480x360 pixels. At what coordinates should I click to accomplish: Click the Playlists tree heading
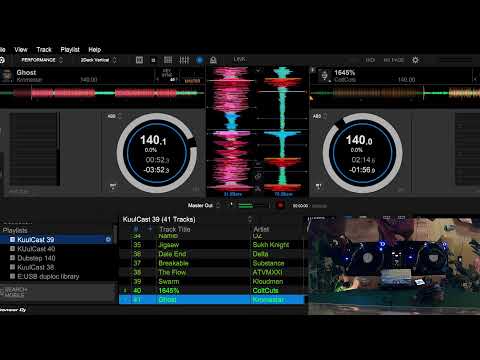[15, 230]
